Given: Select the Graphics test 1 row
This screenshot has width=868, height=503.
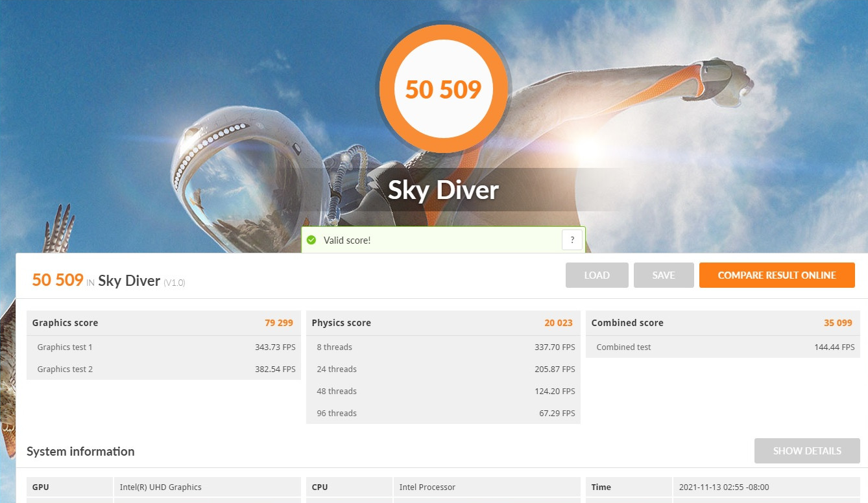Looking at the screenshot, I should 163,347.
